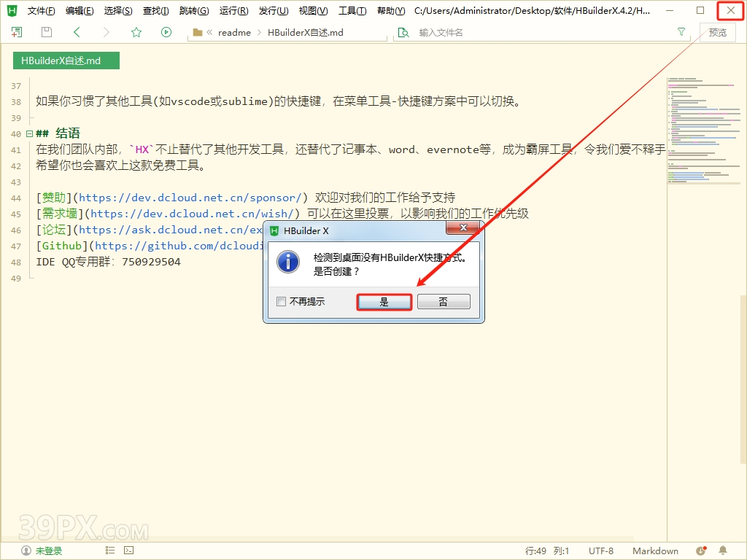Open the terminal icon in status bar

pos(128,550)
